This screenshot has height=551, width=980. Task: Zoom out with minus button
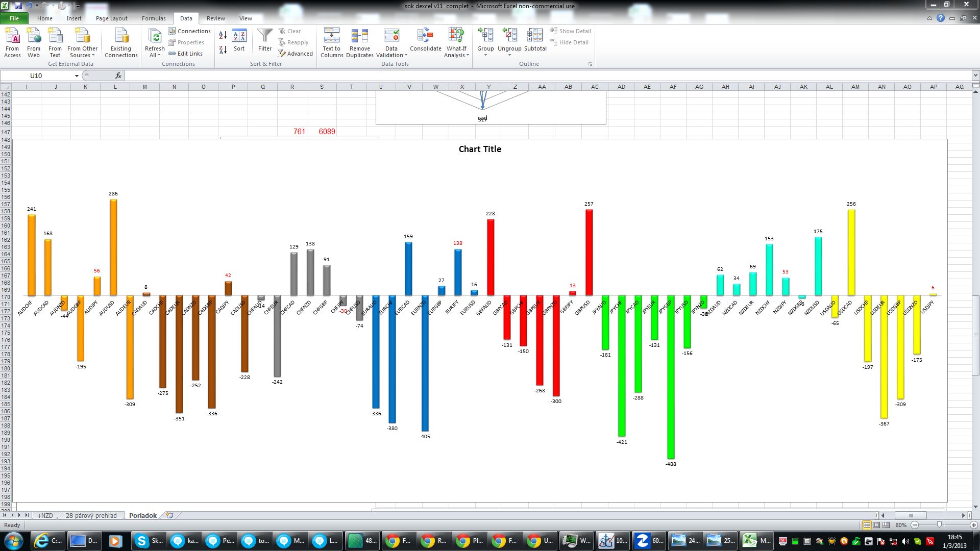click(915, 525)
